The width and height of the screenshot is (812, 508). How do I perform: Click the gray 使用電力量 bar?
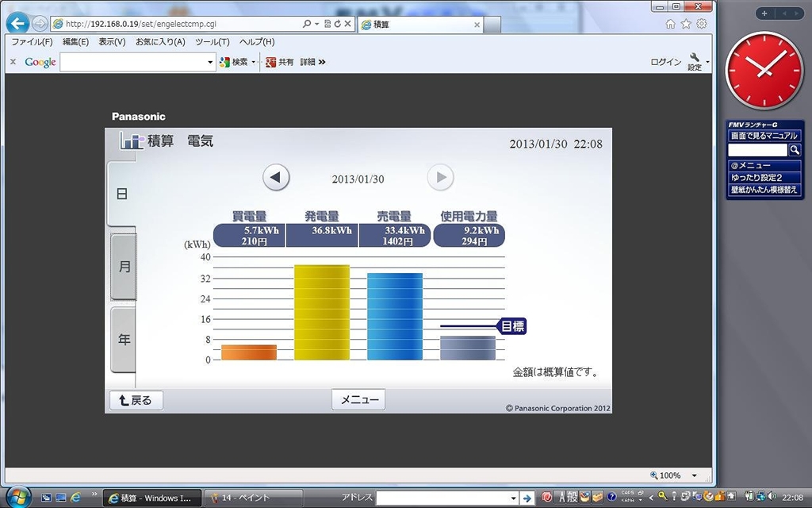pos(468,348)
